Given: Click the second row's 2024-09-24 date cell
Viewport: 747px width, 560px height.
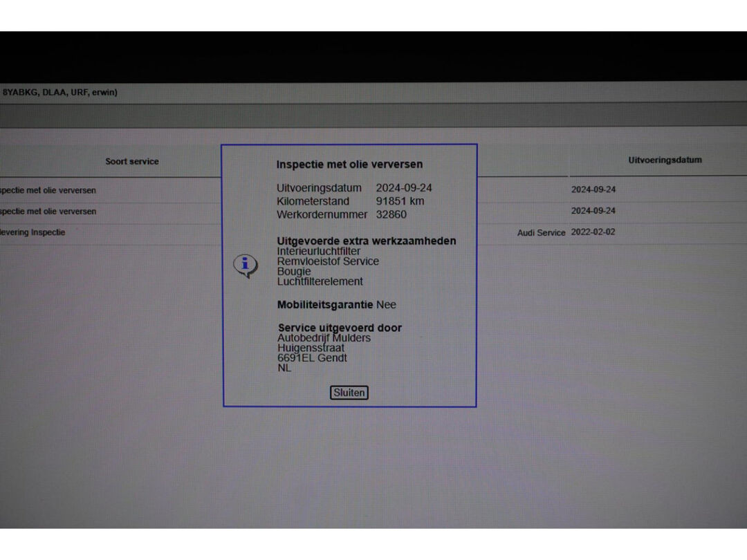Looking at the screenshot, I should click(593, 211).
